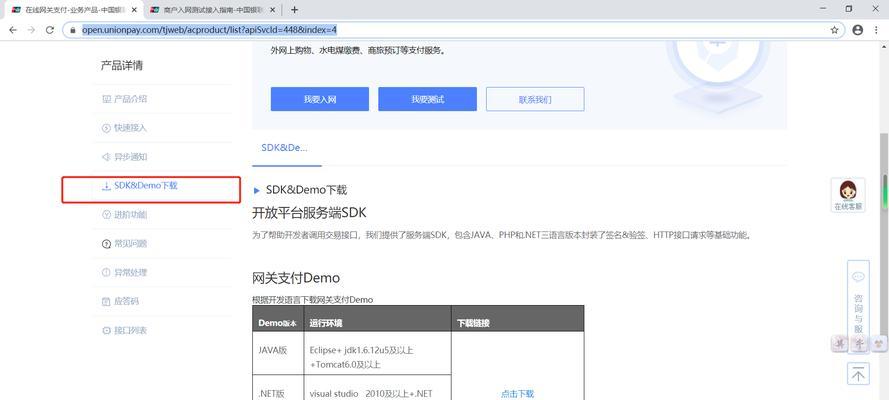The image size is (889, 400).
Task: View site security lock info
Action: click(73, 30)
